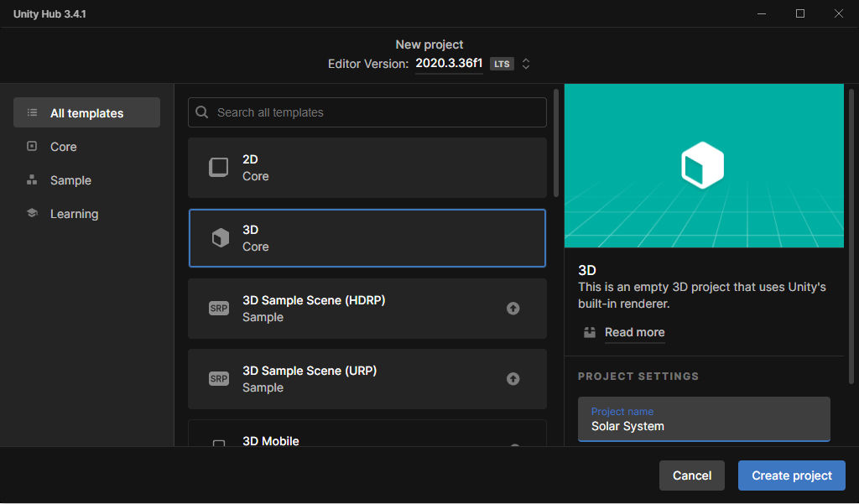
Task: Click the 3D template cube icon
Action: 221,238
